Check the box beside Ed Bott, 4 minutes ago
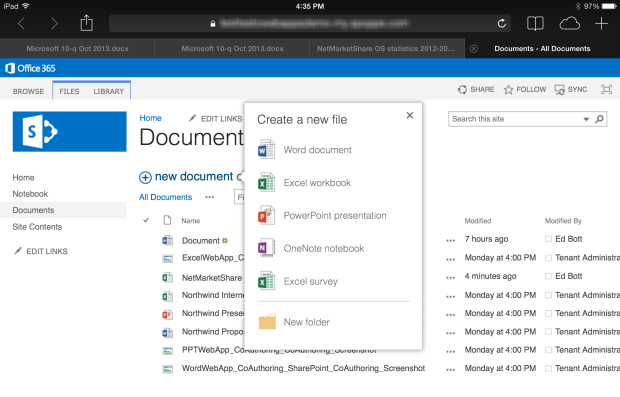Image resolution: width=620 pixels, height=397 pixels. [x=548, y=276]
